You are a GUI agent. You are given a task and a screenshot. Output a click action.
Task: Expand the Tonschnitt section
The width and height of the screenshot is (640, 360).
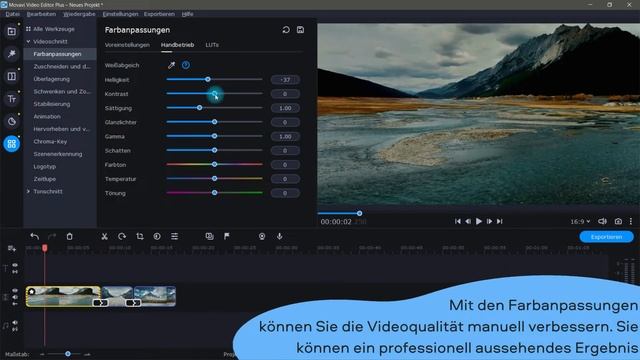tap(28, 191)
